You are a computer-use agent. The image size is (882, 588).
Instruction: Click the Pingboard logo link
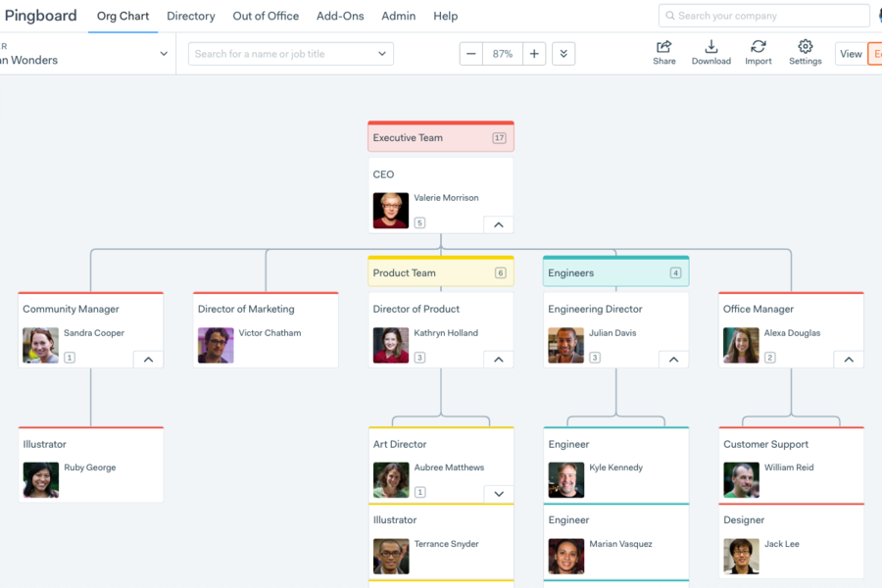(40, 16)
